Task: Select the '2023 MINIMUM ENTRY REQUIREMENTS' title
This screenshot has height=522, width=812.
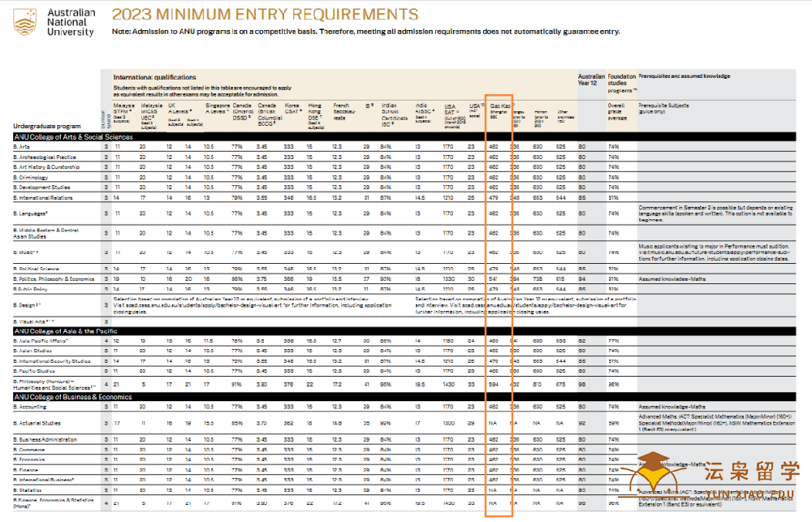Action: 265,14
